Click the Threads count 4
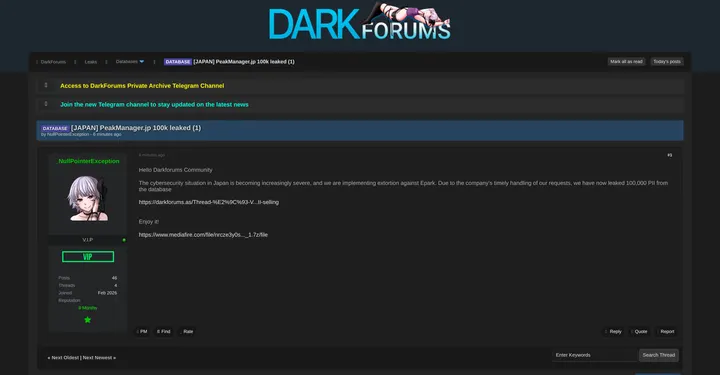 pos(115,285)
